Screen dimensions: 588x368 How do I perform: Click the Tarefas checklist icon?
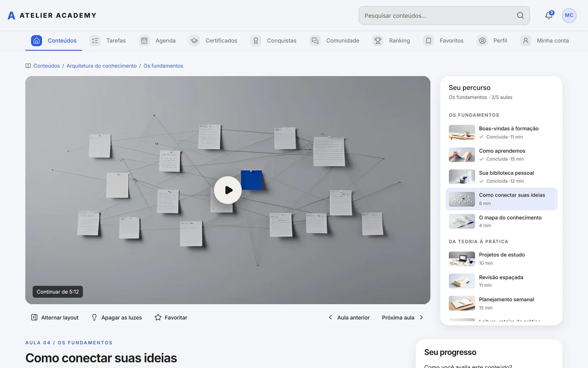tap(95, 41)
